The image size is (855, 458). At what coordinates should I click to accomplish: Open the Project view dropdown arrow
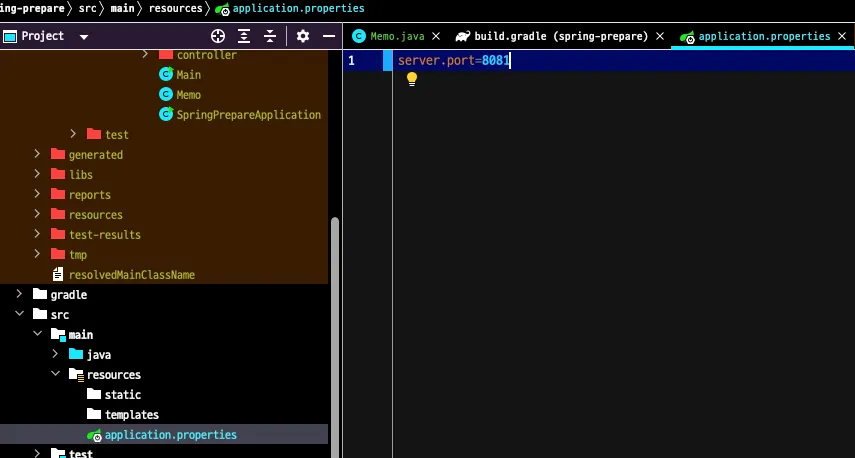84,37
